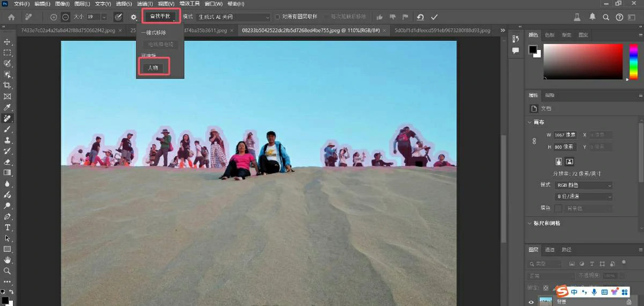The height and width of the screenshot is (306, 644).
Task: Switch to the 通道 tab
Action: [549, 250]
